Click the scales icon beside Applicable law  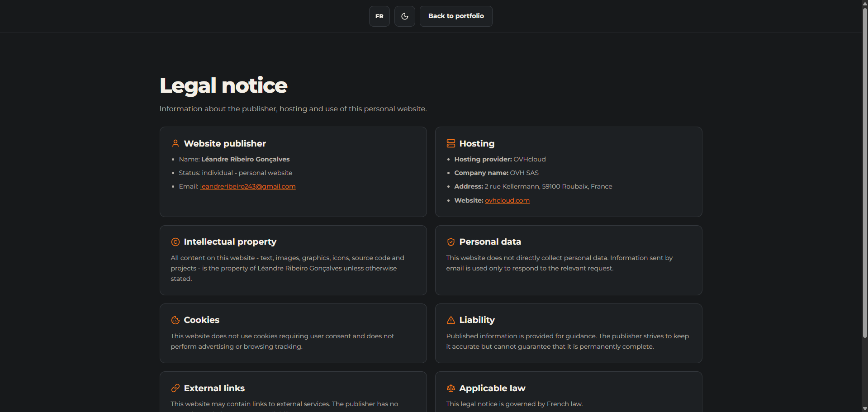(x=451, y=388)
